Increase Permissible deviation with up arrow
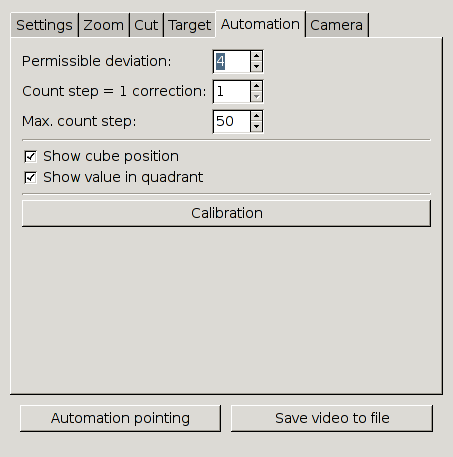 click(x=256, y=56)
